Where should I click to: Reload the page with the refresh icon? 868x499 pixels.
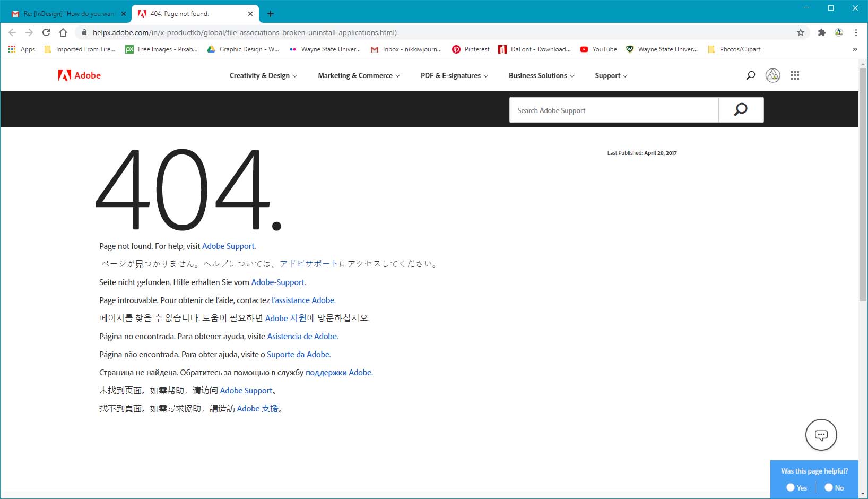(46, 32)
